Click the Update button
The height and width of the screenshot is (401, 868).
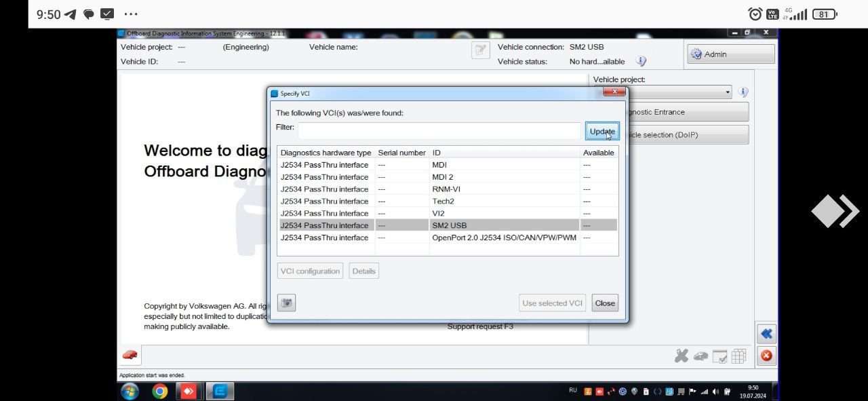[x=602, y=132]
